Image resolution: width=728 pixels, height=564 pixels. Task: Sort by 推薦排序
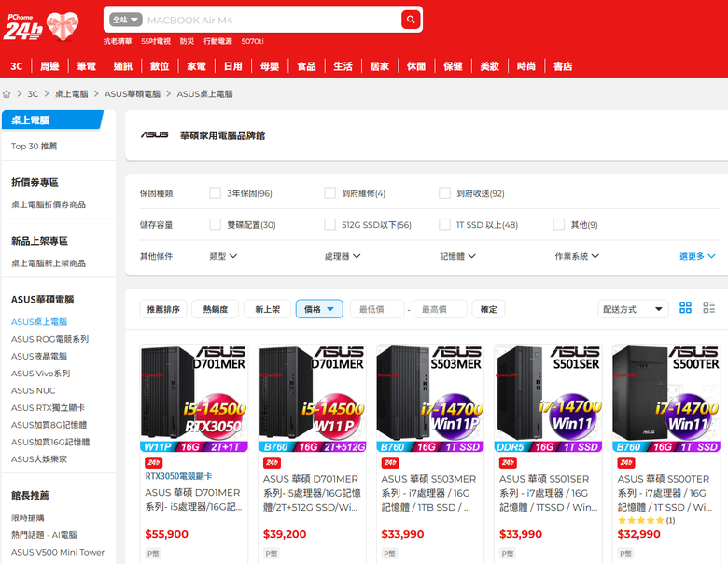[x=163, y=309]
